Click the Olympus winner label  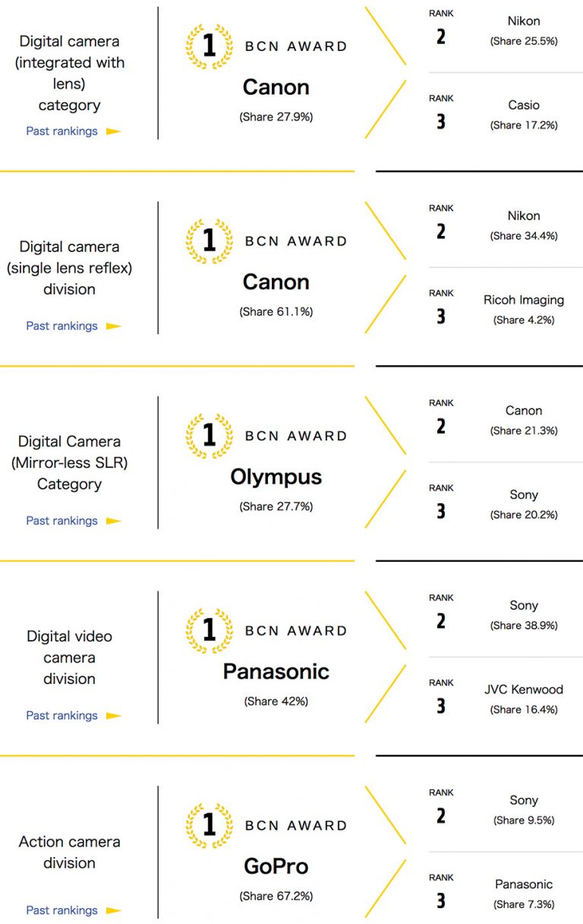click(276, 477)
